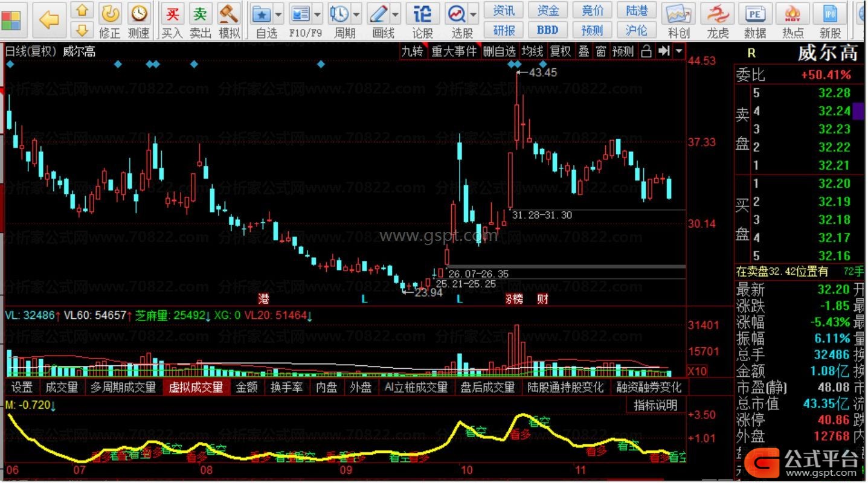Click the 资金 funds button
This screenshot has width=868, height=483.
tap(548, 10)
